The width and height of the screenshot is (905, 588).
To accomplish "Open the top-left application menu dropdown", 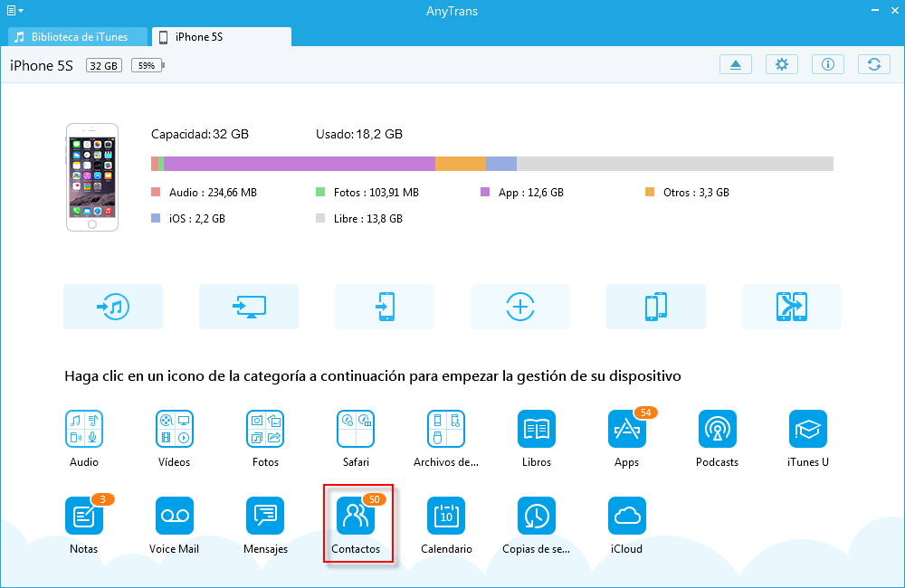I will pyautogui.click(x=15, y=10).
